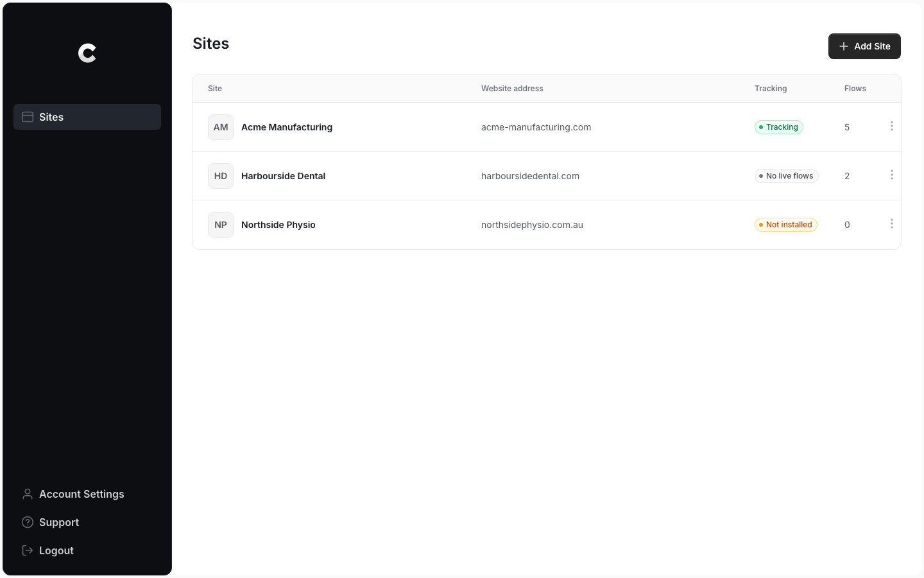
Task: Click the Website address column header
Action: (x=512, y=89)
